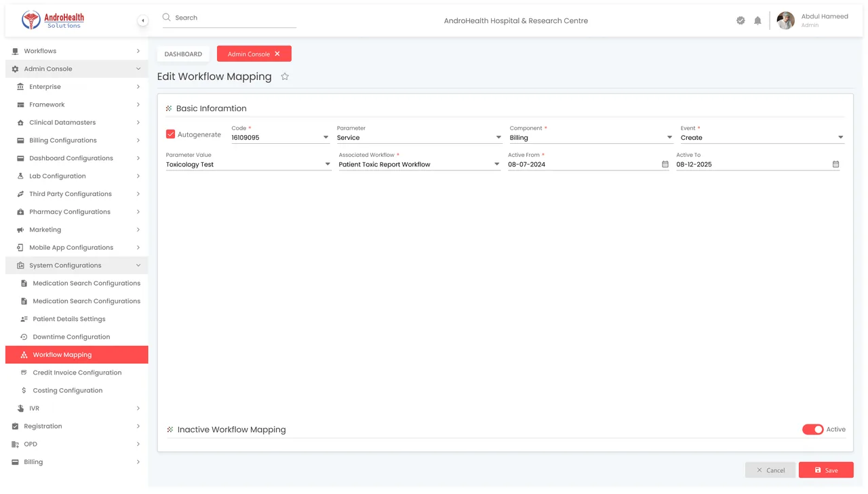The width and height of the screenshot is (868, 494).
Task: Click Basic Information section heading
Action: (211, 109)
